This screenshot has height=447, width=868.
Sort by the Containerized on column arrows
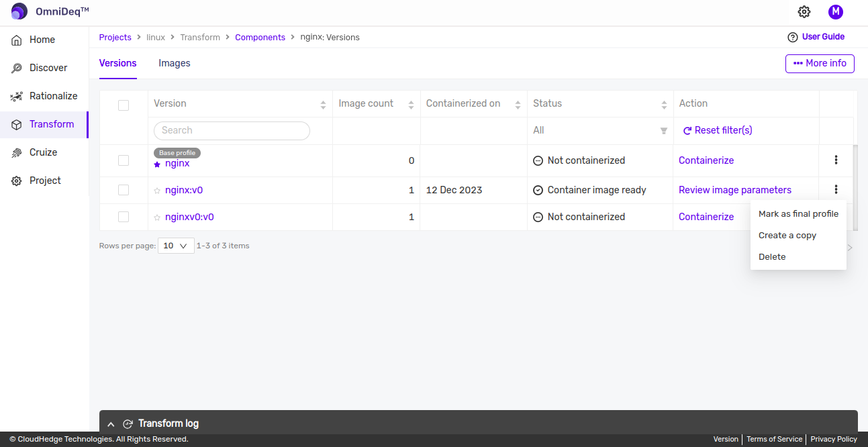tap(518, 105)
